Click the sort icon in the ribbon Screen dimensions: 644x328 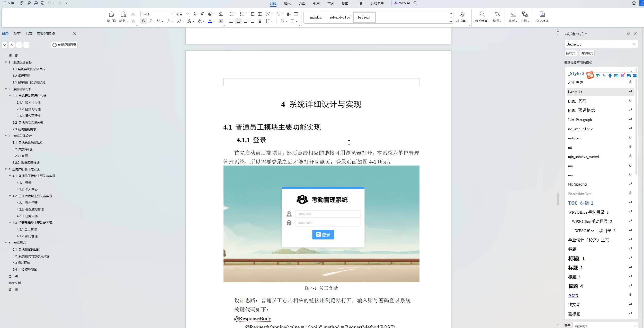click(289, 14)
